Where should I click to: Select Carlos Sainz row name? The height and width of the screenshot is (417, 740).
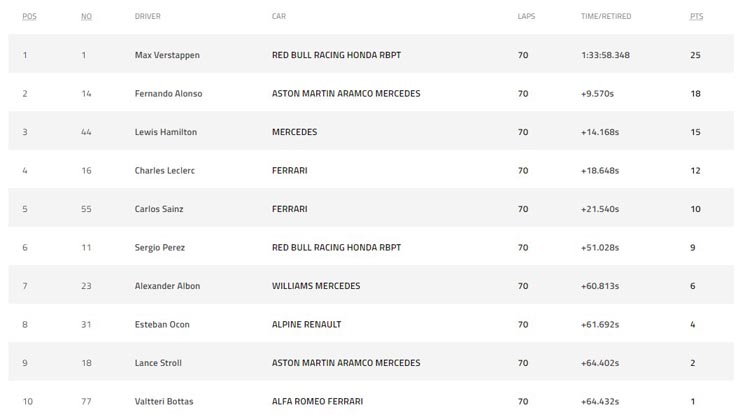pyautogui.click(x=159, y=209)
